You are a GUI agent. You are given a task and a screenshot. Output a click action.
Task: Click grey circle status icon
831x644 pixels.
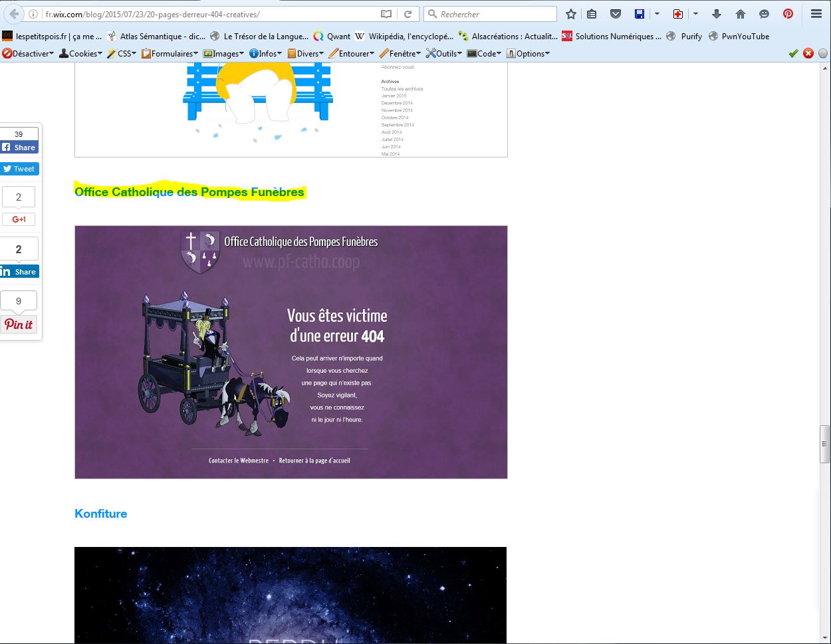click(823, 54)
